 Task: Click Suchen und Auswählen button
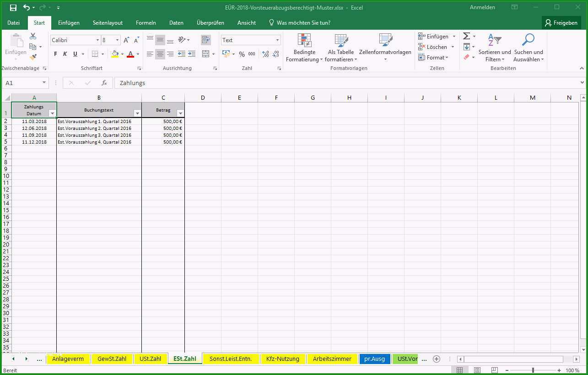529,48
